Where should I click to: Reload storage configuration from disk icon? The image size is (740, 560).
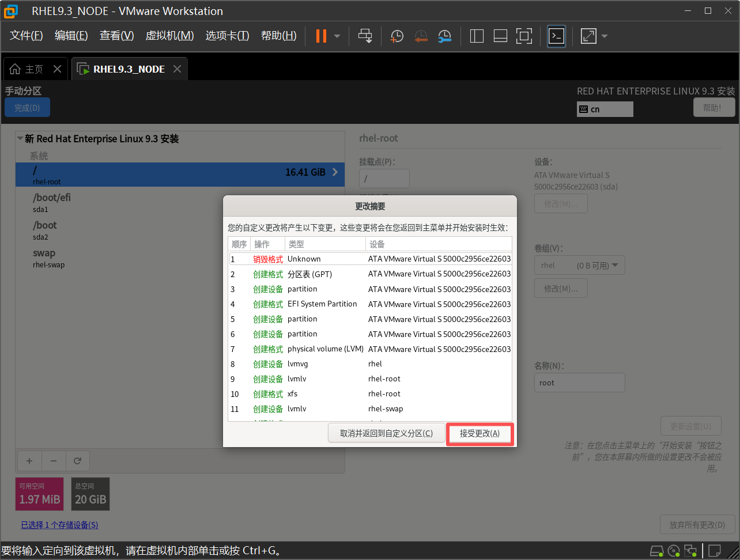78,461
